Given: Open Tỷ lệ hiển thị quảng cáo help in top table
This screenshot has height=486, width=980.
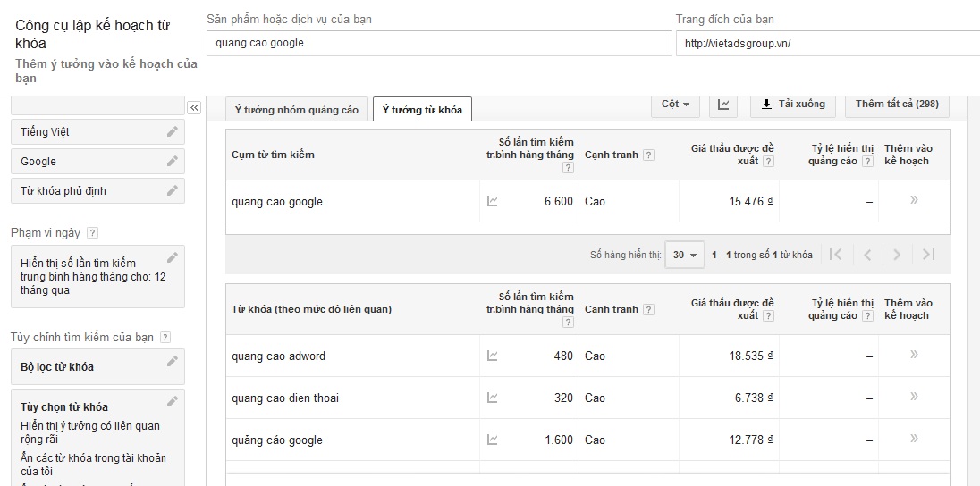Looking at the screenshot, I should [867, 161].
